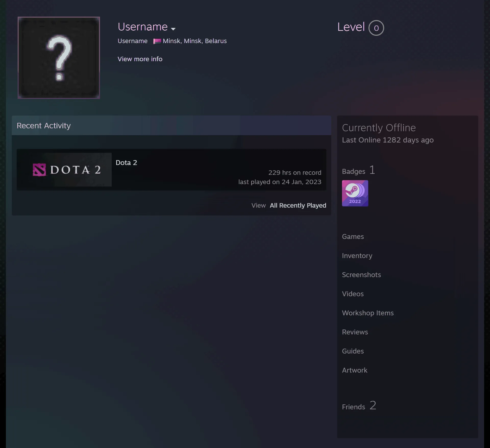Open the Steam 2022 badge icon
490x448 pixels.
coord(355,193)
